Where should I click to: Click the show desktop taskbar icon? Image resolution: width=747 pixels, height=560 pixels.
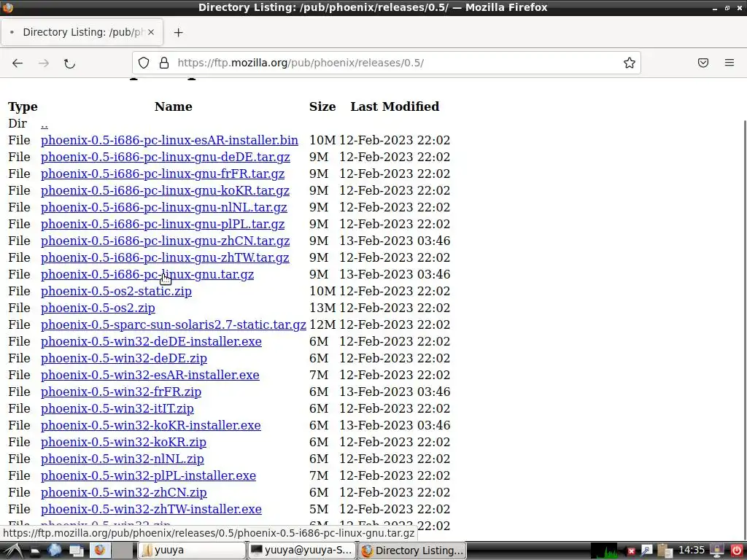click(x=77, y=551)
